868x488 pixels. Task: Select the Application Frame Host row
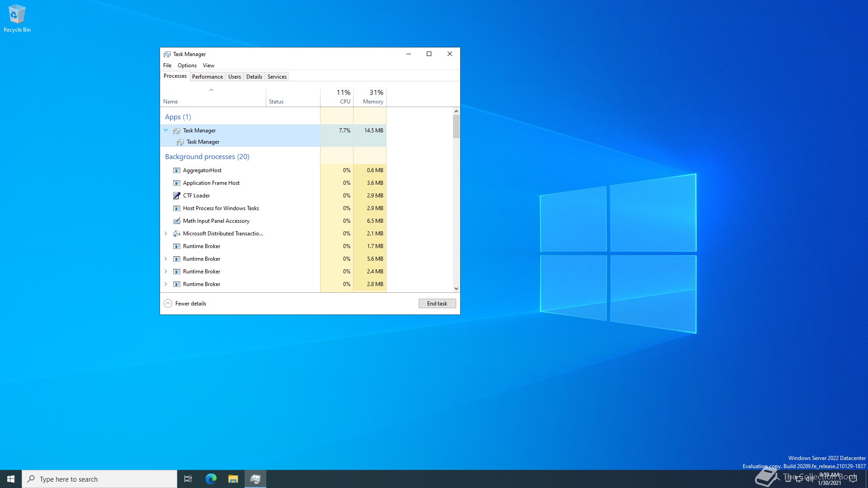click(273, 183)
